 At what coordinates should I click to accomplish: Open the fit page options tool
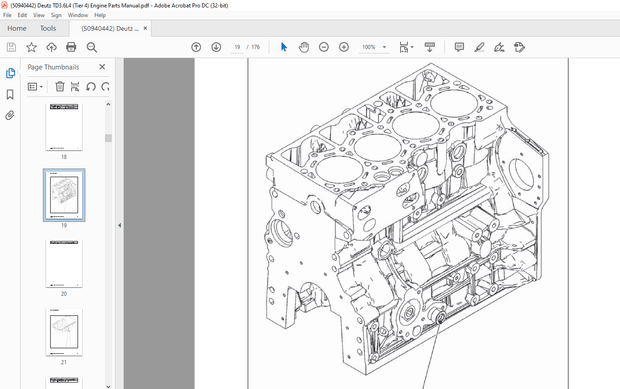point(406,47)
